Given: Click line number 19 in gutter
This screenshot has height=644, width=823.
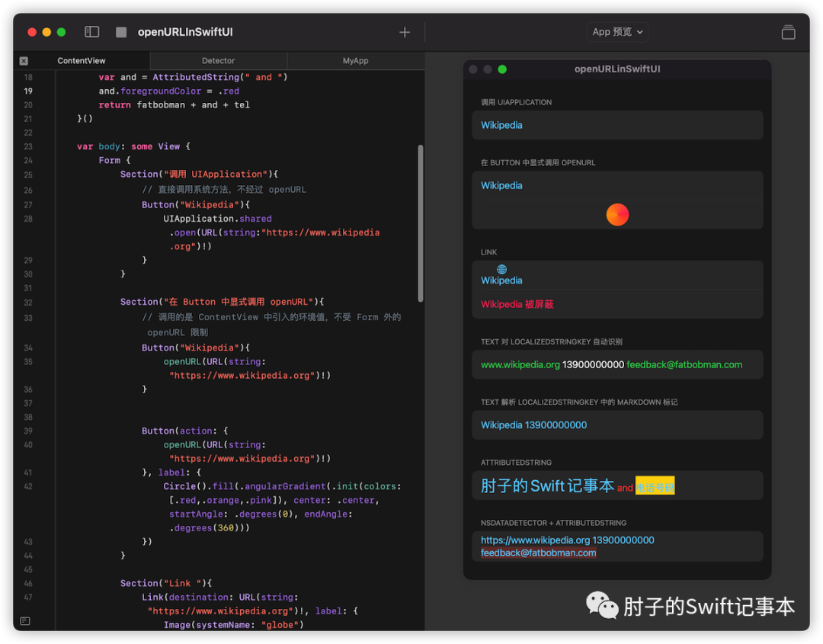Looking at the screenshot, I should click(28, 91).
